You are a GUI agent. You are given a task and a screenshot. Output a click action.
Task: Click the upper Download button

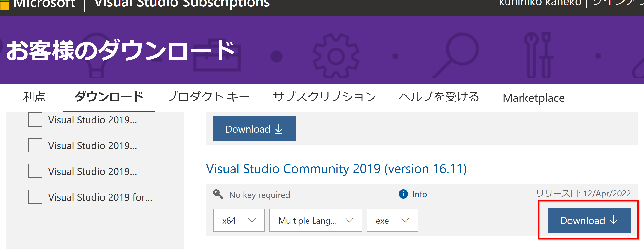(254, 129)
